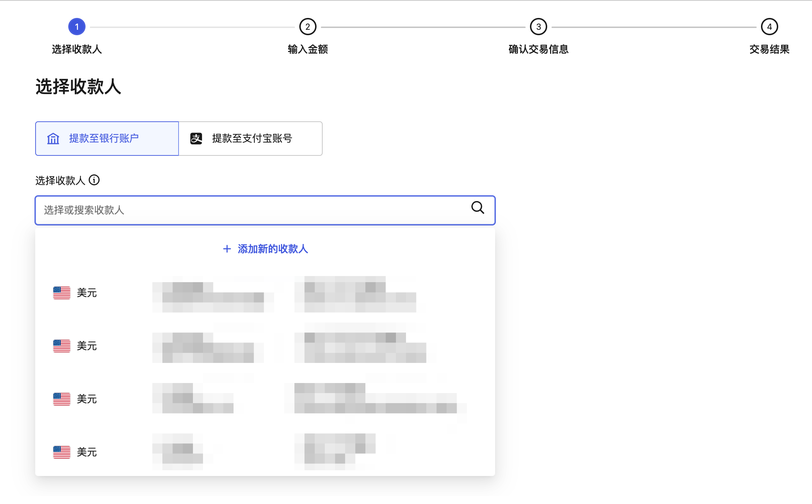Click the step 3 indicator circle
This screenshot has width=812, height=504.
click(x=538, y=26)
